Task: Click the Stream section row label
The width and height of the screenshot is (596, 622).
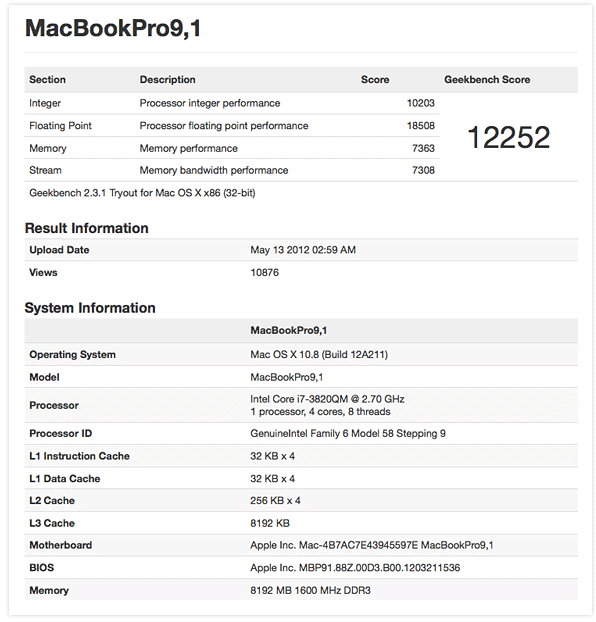Action: (x=45, y=171)
